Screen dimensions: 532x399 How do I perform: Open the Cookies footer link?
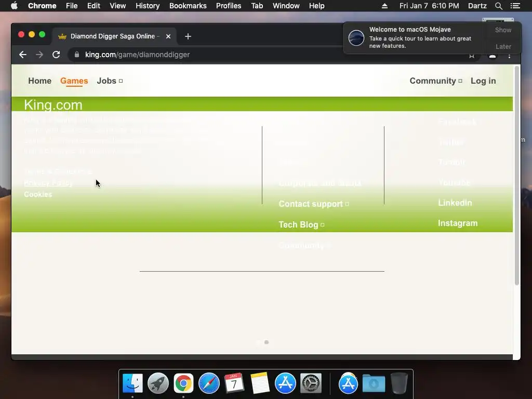coord(38,194)
